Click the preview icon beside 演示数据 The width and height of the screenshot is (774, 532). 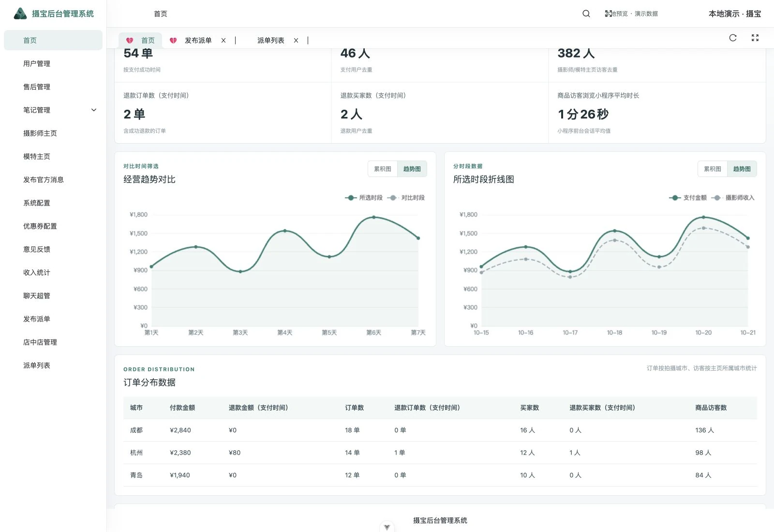[609, 14]
